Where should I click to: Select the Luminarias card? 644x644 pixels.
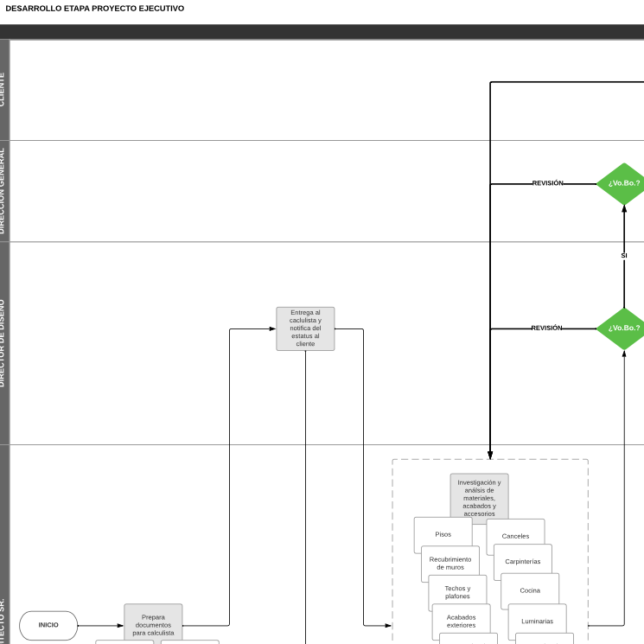(x=537, y=621)
